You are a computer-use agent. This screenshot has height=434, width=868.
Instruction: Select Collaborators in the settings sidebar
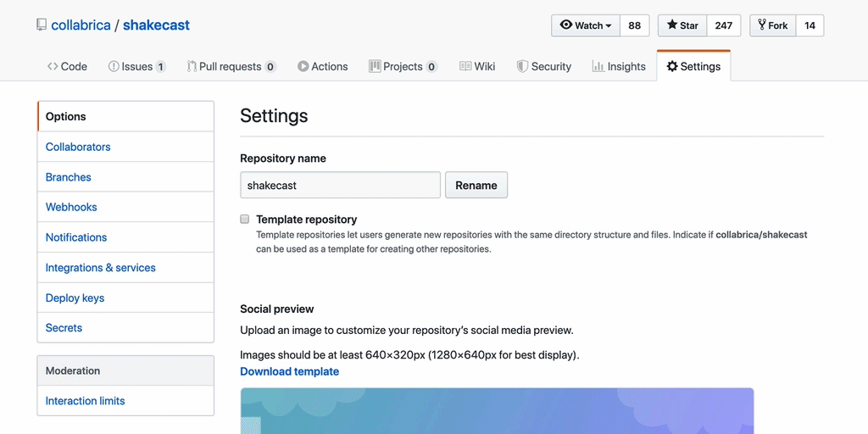(x=78, y=147)
